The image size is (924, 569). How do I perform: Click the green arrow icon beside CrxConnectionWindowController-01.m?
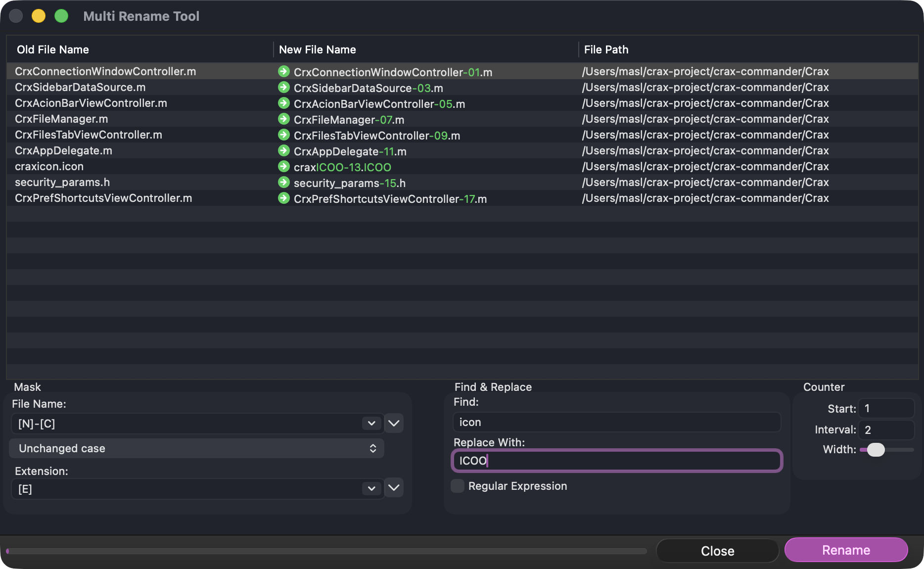(283, 71)
